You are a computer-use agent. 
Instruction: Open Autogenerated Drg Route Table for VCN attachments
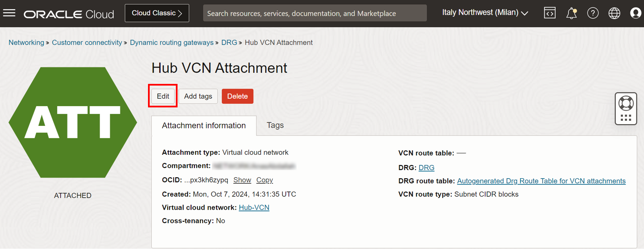541,181
